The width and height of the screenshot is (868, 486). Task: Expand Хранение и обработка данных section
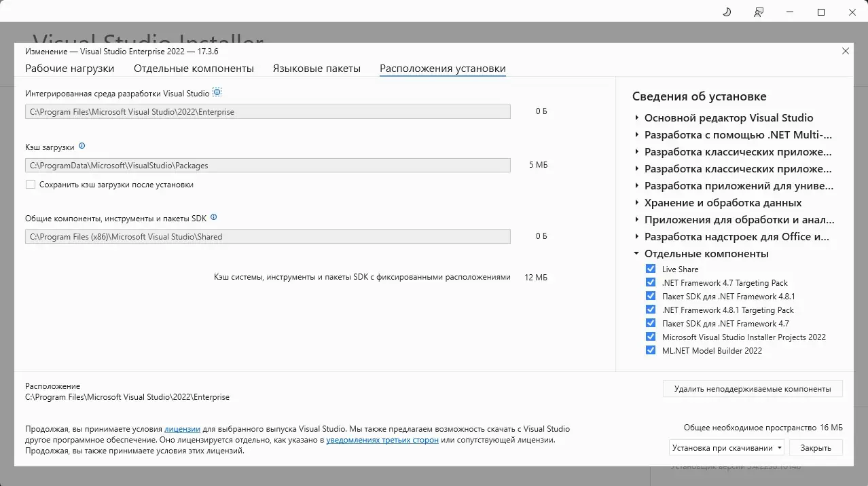pos(636,203)
